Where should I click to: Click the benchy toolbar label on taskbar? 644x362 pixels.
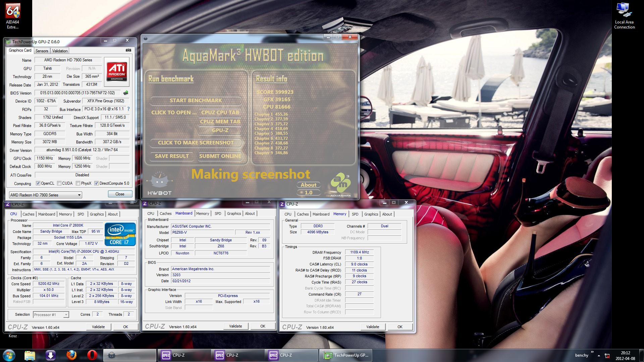coord(582,355)
